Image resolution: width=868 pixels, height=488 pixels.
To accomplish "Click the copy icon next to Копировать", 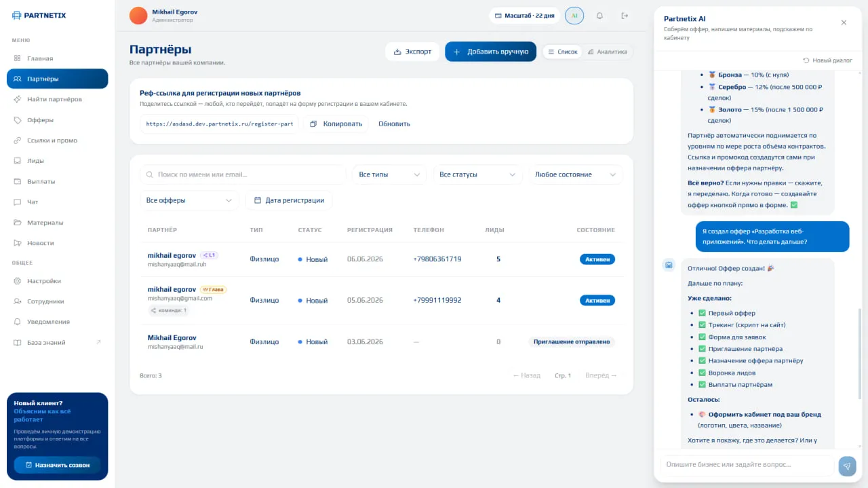I will (x=314, y=124).
